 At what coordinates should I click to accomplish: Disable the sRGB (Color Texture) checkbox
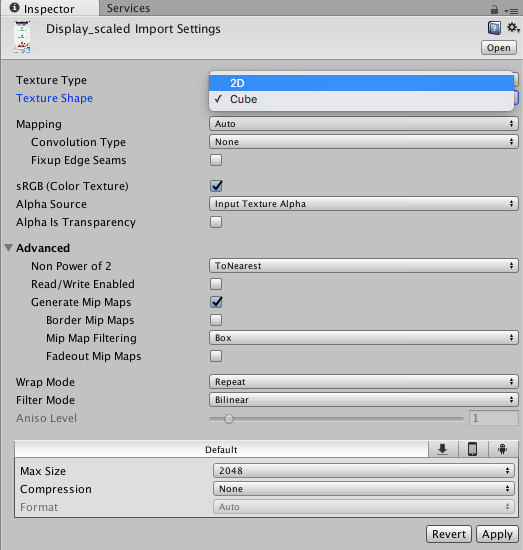coord(216,186)
